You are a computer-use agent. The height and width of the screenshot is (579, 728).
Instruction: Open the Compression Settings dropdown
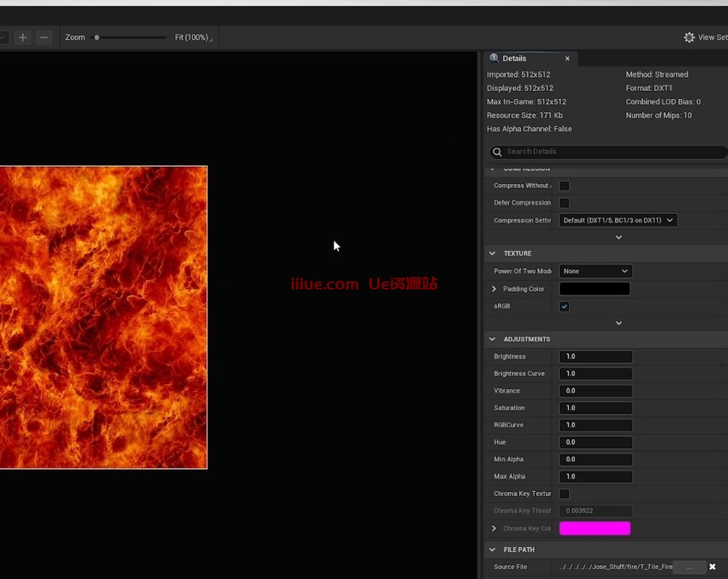[x=617, y=220]
